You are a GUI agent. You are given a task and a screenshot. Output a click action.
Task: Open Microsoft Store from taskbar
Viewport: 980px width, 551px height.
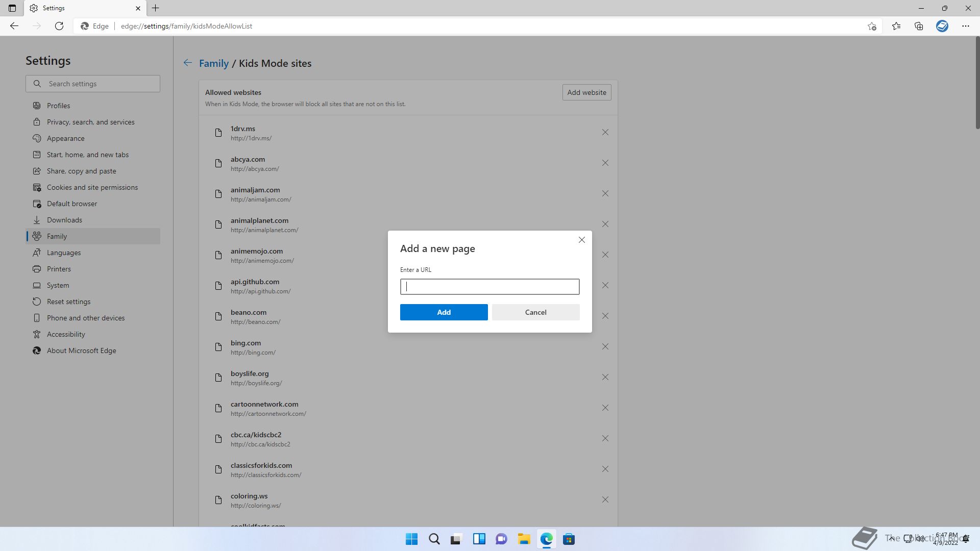click(x=569, y=539)
